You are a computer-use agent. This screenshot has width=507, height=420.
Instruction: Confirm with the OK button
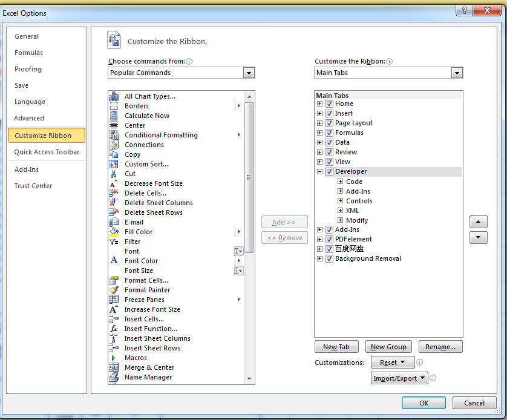coord(424,403)
